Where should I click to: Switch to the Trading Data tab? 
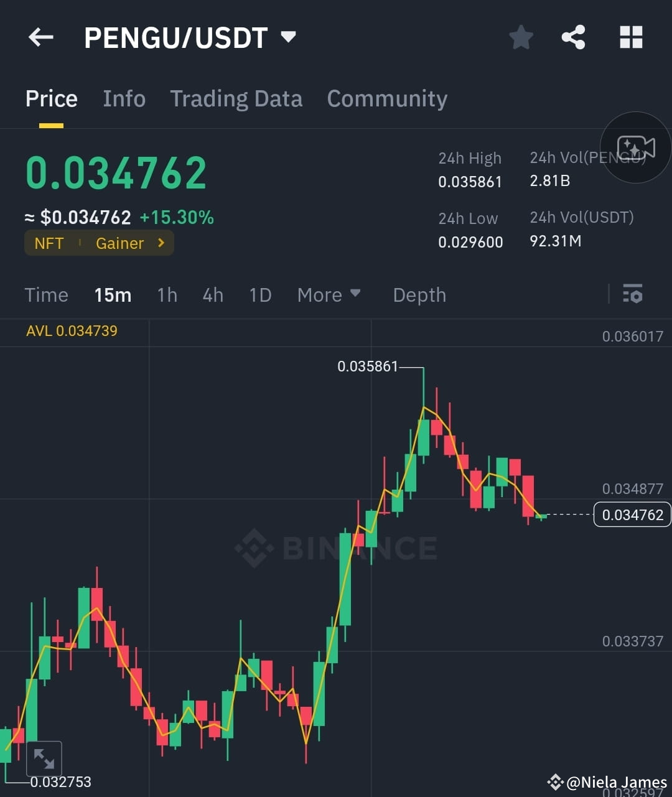236,98
